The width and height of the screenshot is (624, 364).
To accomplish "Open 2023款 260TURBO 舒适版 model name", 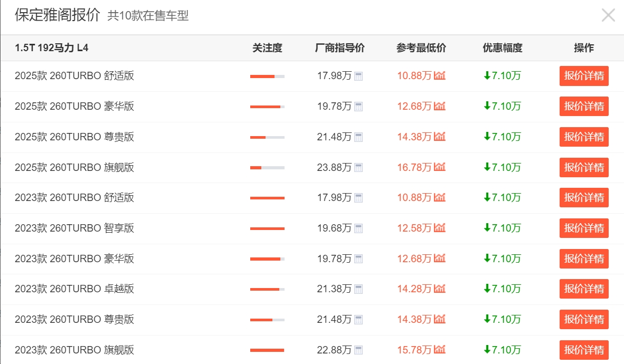I will tap(74, 198).
